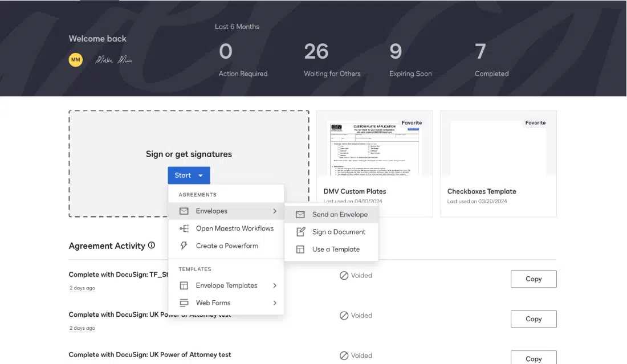Open the Start dropdown menu
Image resolution: width=627 pixels, height=364 pixels.
pyautogui.click(x=189, y=175)
